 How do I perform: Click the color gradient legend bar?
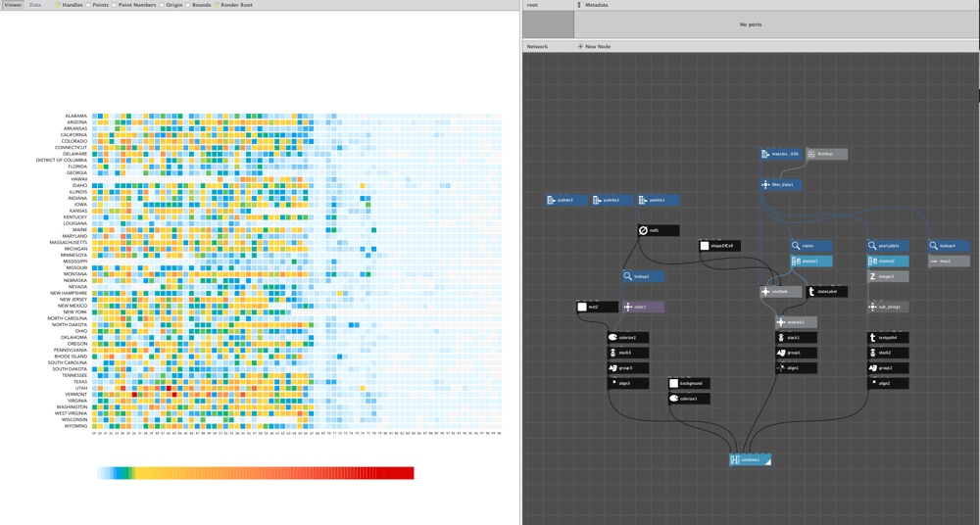click(x=256, y=473)
